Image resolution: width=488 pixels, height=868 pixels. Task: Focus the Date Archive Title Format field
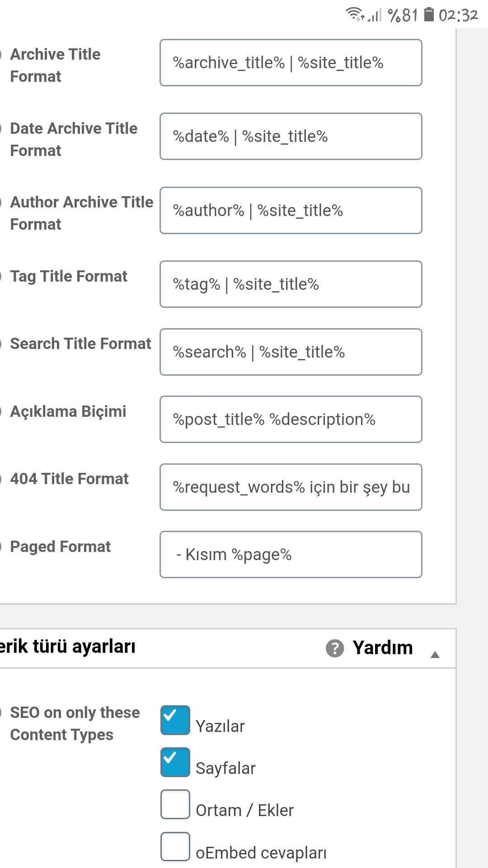click(291, 137)
